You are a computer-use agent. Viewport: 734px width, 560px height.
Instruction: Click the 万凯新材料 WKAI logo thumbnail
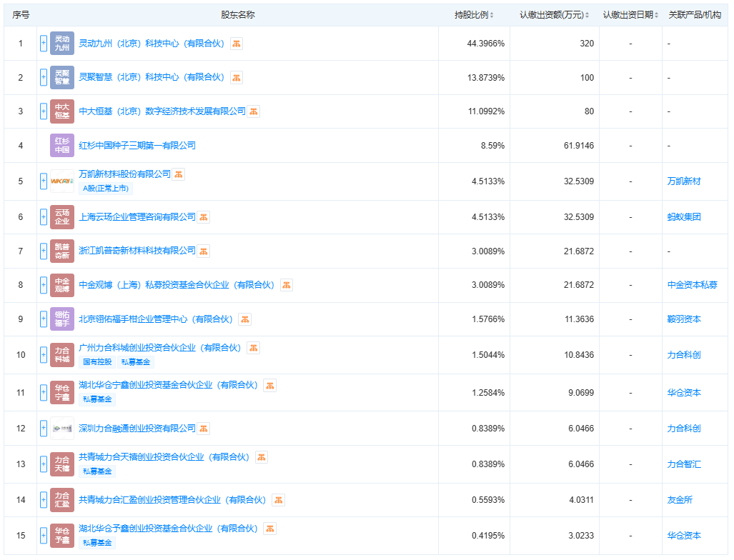point(62,181)
